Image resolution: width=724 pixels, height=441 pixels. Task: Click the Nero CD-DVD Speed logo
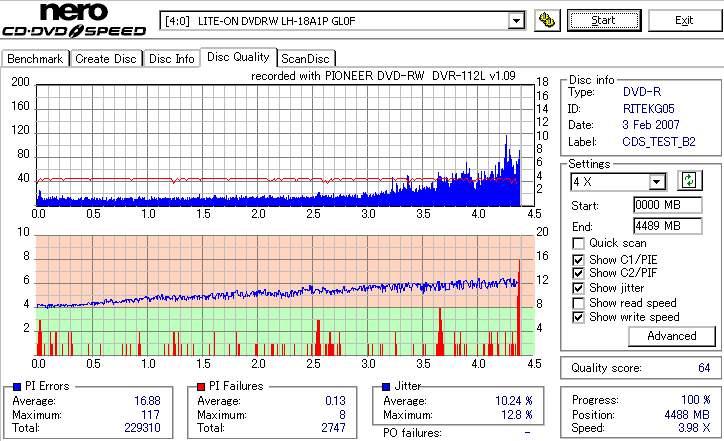(x=74, y=20)
